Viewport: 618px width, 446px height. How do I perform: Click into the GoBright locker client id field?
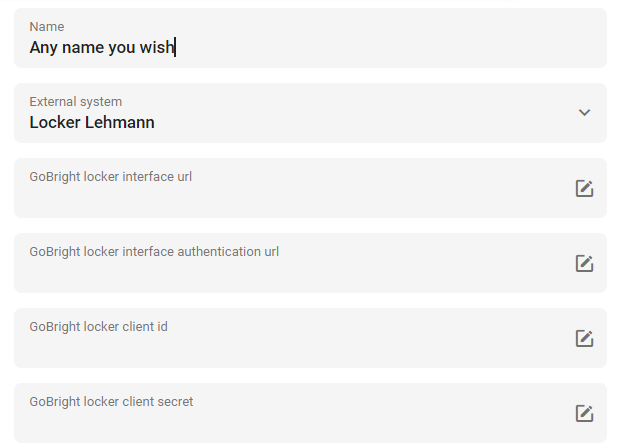point(310,338)
